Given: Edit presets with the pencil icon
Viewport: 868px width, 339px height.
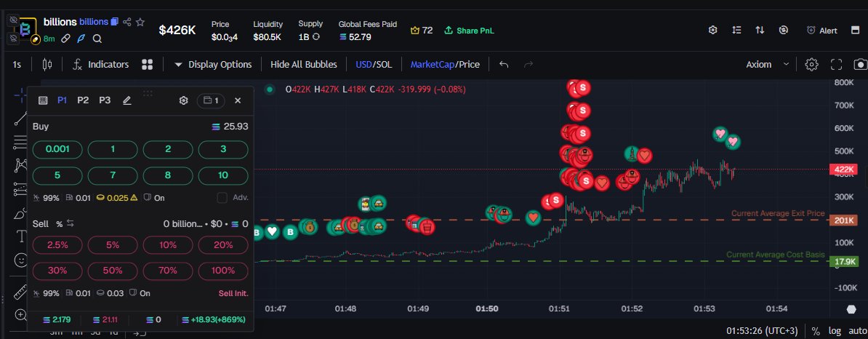Looking at the screenshot, I should coord(126,100).
